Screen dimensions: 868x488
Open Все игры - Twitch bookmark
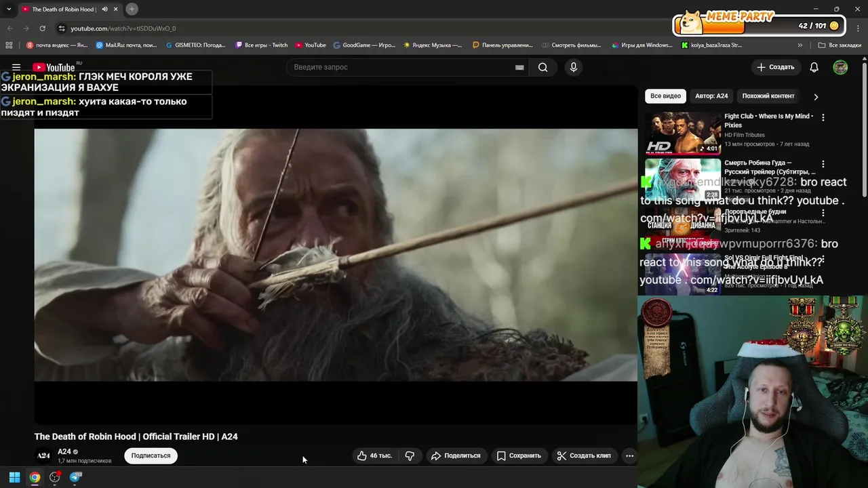[262, 45]
